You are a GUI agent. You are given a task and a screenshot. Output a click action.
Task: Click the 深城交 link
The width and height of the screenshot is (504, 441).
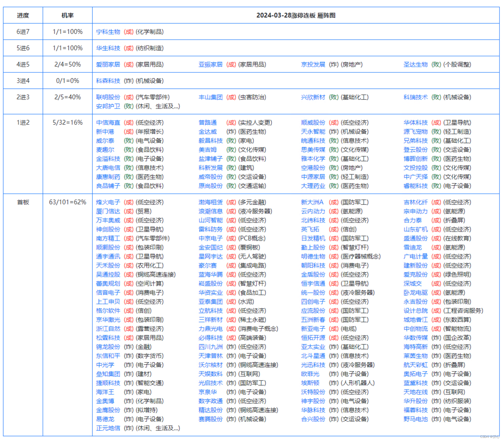(413, 284)
